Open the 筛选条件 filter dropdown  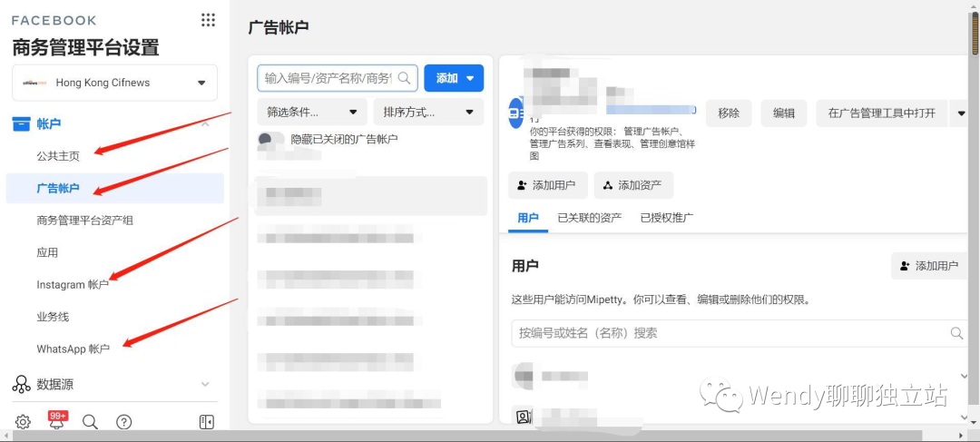(x=312, y=113)
